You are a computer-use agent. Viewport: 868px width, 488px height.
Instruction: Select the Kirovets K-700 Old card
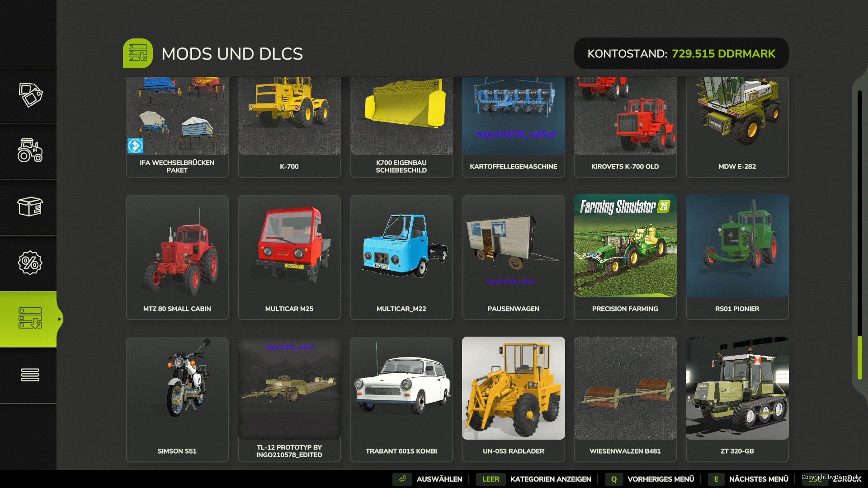(625, 127)
